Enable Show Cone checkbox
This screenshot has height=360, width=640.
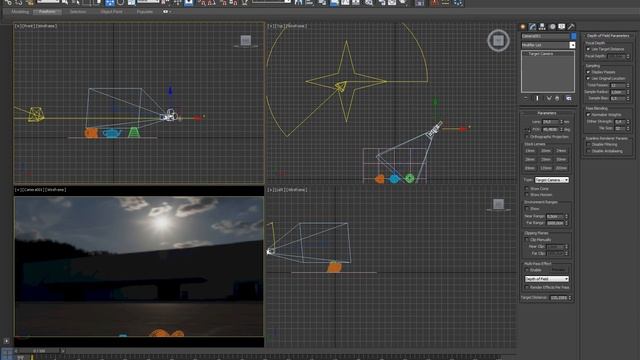tap(527, 189)
